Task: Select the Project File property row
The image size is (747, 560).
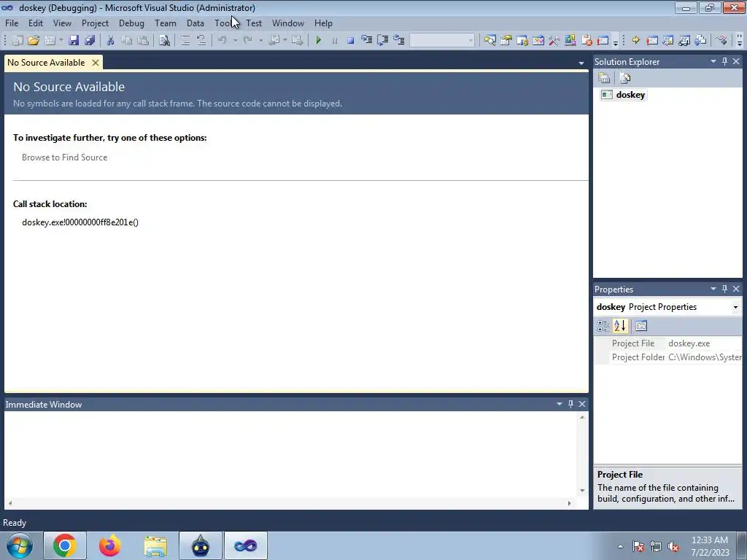Action: click(x=668, y=343)
